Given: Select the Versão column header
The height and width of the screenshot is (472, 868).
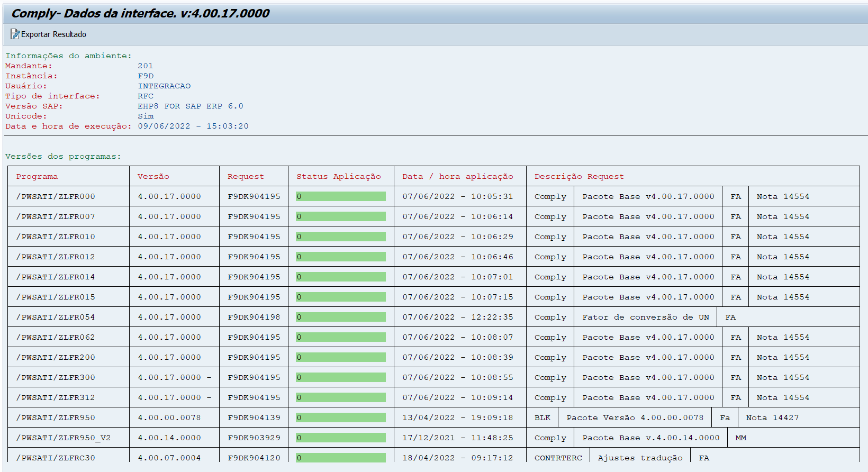Looking at the screenshot, I should (x=153, y=177).
